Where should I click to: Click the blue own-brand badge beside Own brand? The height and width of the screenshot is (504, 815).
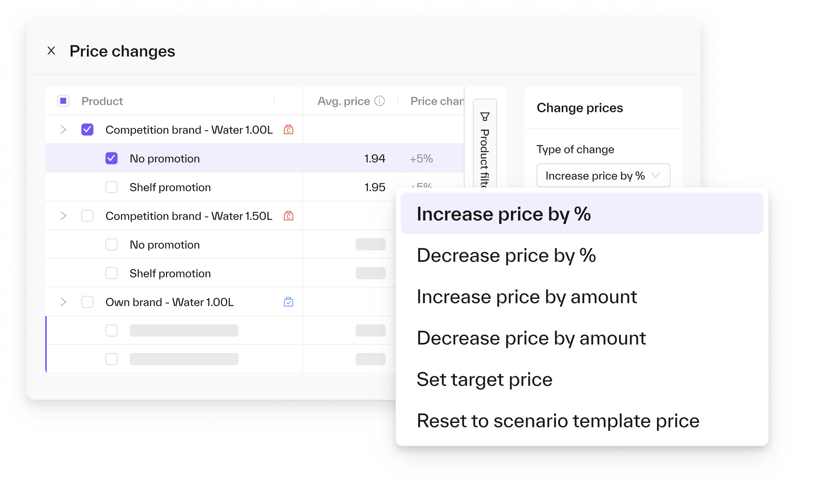click(289, 302)
